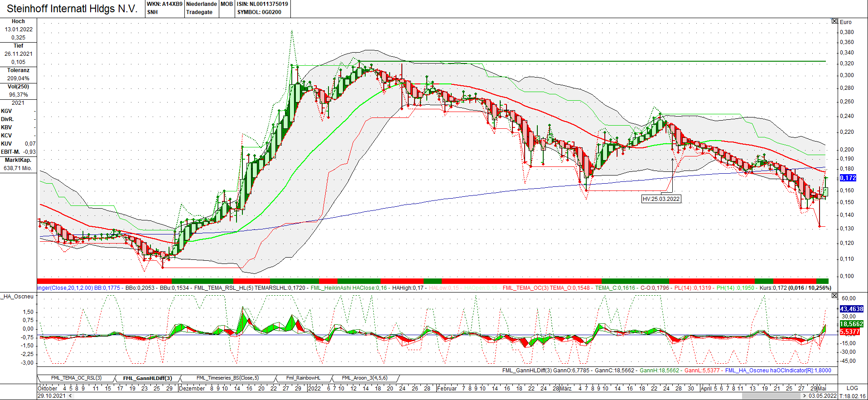Click the HV:25.03.2022 chart annotation label
This screenshot has height=400, width=868.
pyautogui.click(x=661, y=199)
